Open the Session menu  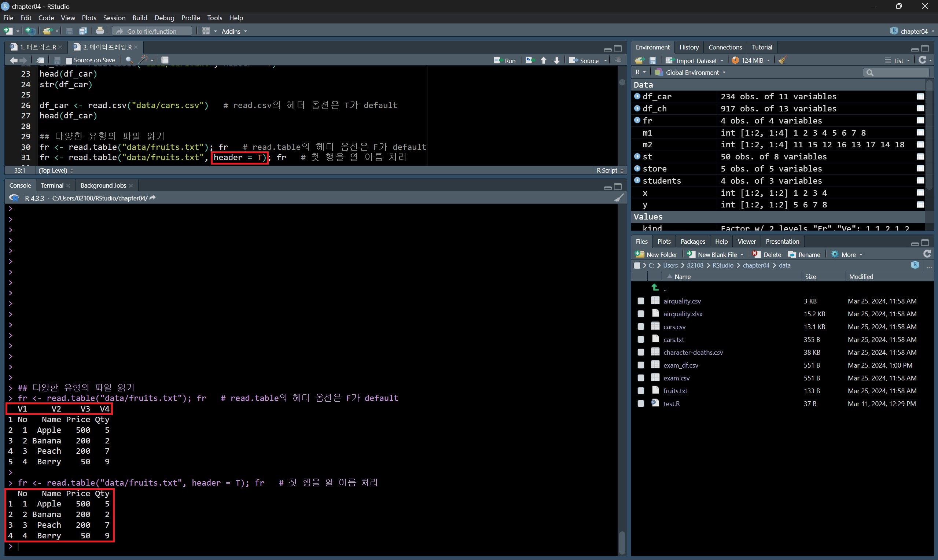(114, 18)
